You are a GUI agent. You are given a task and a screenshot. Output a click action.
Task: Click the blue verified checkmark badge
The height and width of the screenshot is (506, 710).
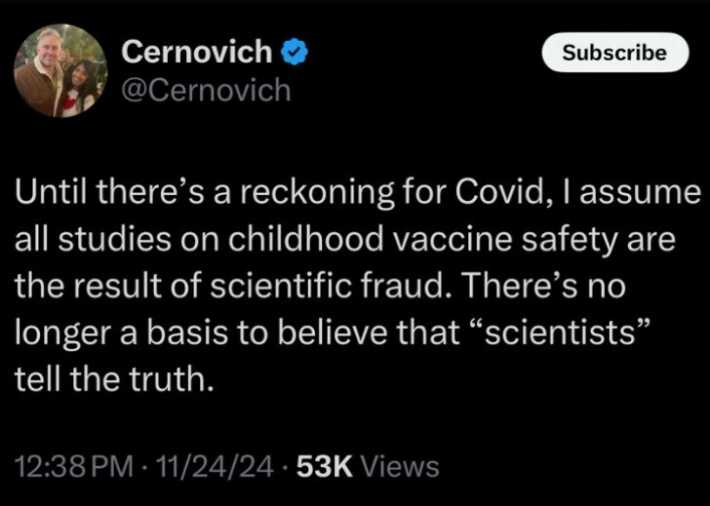(x=294, y=52)
